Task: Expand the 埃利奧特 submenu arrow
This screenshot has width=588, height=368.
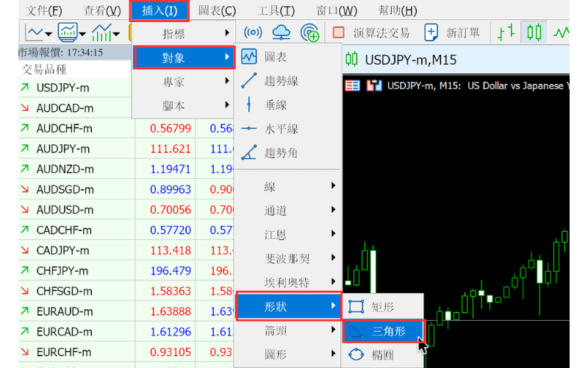Action: pos(333,282)
